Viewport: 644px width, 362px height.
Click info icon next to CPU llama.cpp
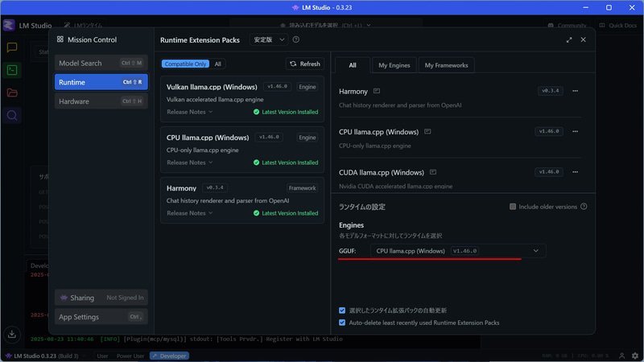tap(427, 132)
